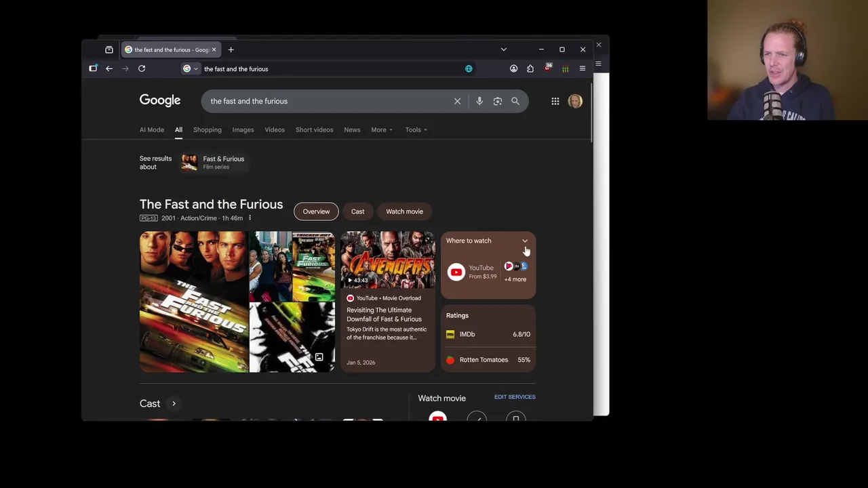The height and width of the screenshot is (488, 868).
Task: Reload the page with the refresh icon
Action: [142, 68]
